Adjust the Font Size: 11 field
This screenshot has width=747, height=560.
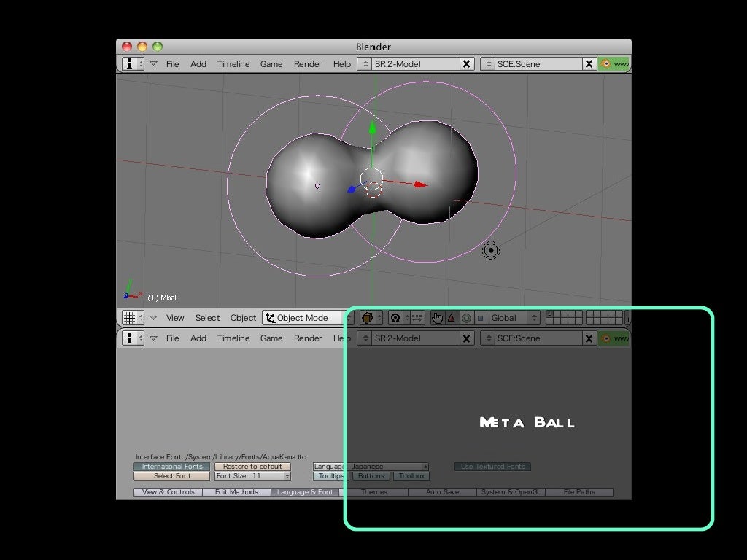point(252,476)
